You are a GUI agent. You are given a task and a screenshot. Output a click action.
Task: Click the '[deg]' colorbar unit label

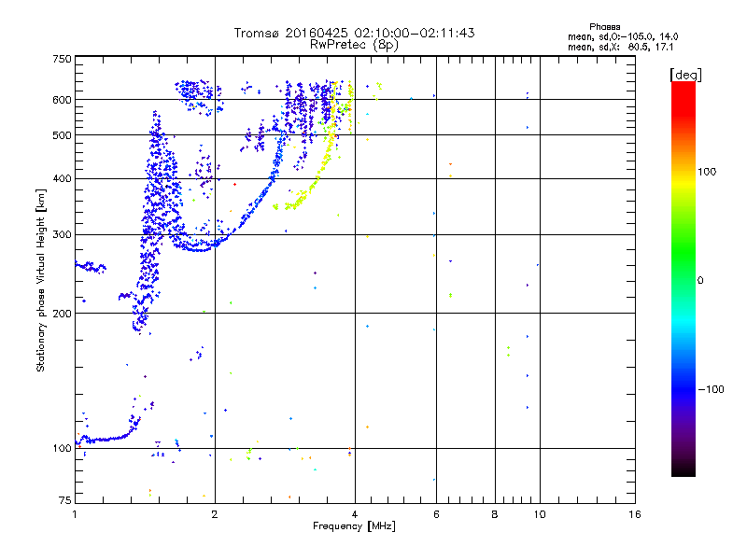[685, 75]
